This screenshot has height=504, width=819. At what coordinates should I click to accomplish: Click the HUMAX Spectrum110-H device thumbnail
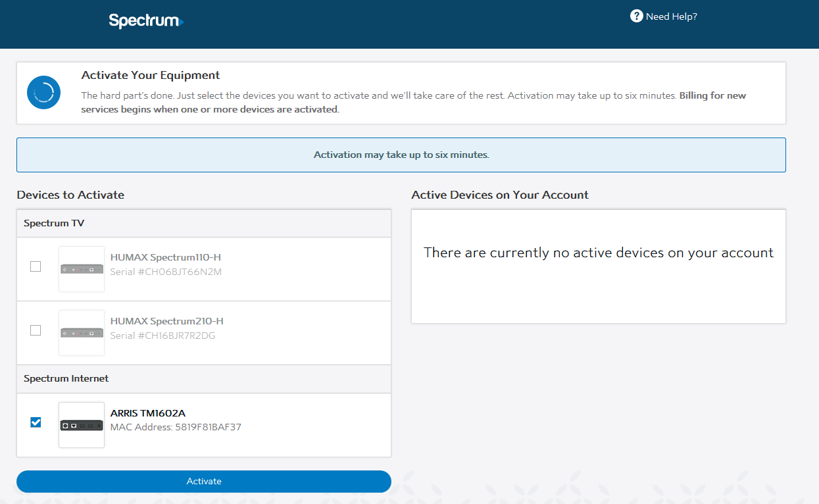(82, 269)
